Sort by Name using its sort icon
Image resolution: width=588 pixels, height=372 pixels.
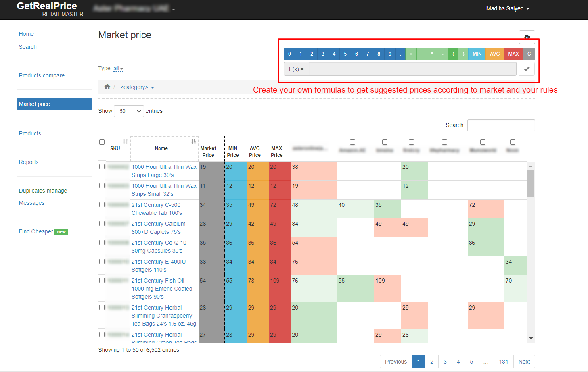click(x=193, y=141)
